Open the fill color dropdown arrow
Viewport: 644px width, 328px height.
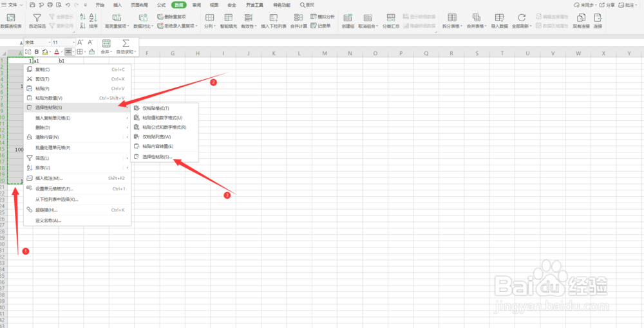[50, 52]
